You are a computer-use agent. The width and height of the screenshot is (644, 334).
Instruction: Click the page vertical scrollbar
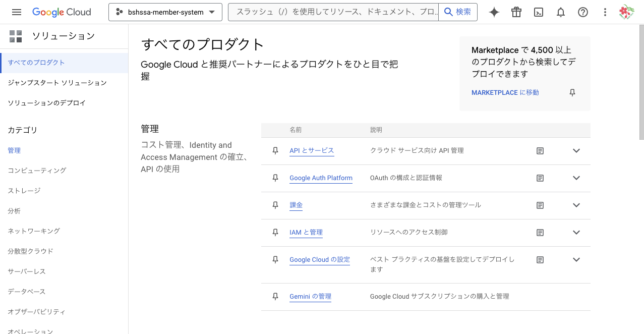pyautogui.click(x=641, y=81)
